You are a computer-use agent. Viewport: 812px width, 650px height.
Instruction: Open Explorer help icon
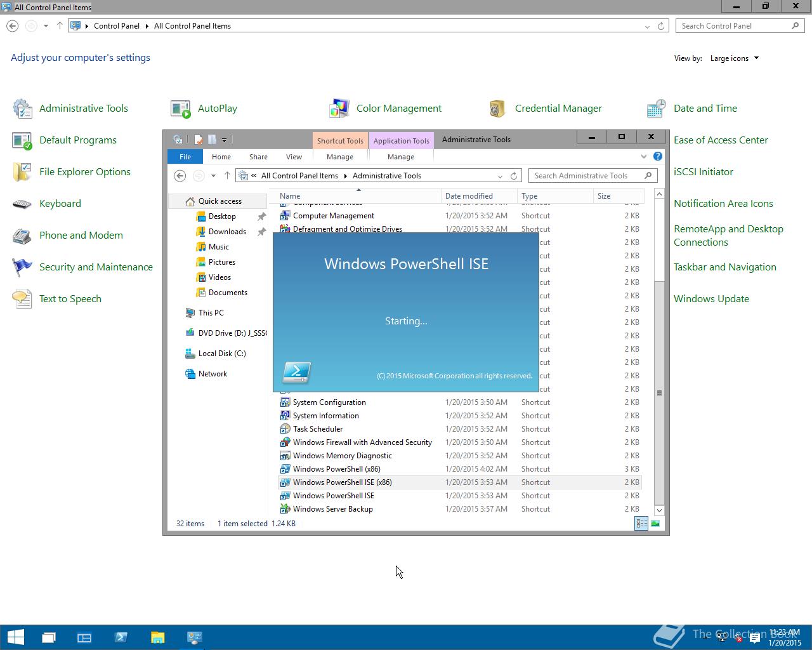658,156
